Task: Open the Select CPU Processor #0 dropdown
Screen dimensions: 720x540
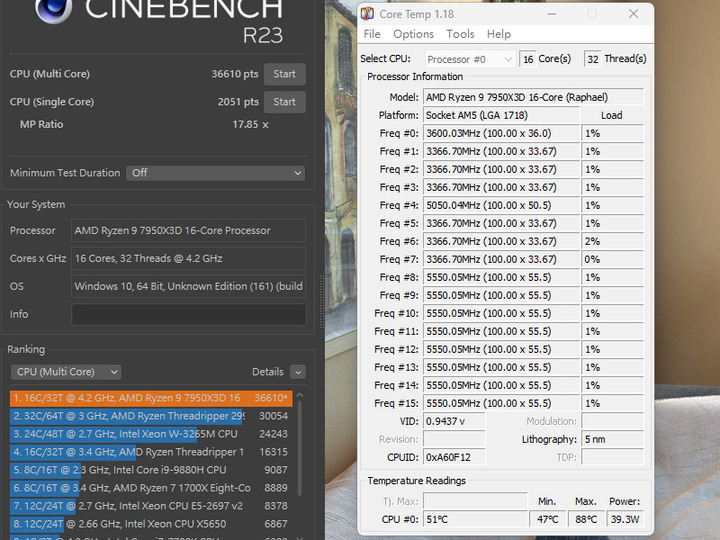Action: [x=469, y=59]
